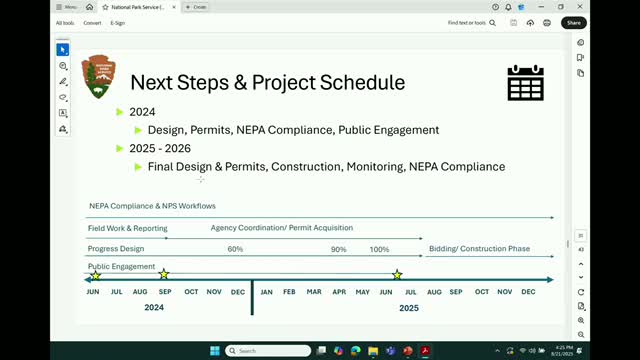Go to previous page chevron
The width and height of the screenshot is (640, 360).
click(x=581, y=264)
